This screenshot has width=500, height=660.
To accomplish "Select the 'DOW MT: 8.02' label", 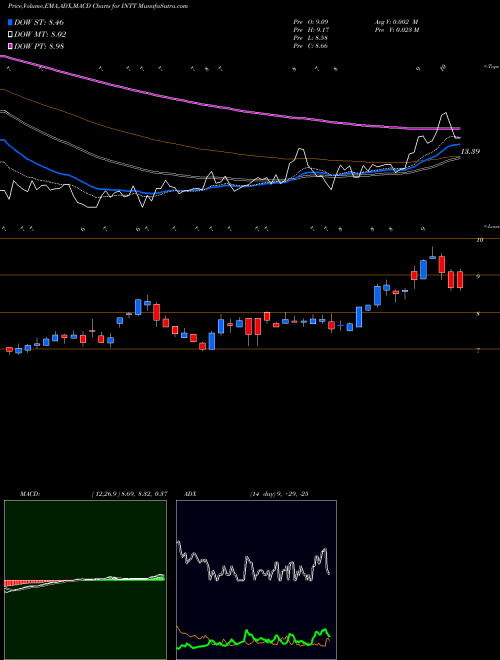I will 40,35.
